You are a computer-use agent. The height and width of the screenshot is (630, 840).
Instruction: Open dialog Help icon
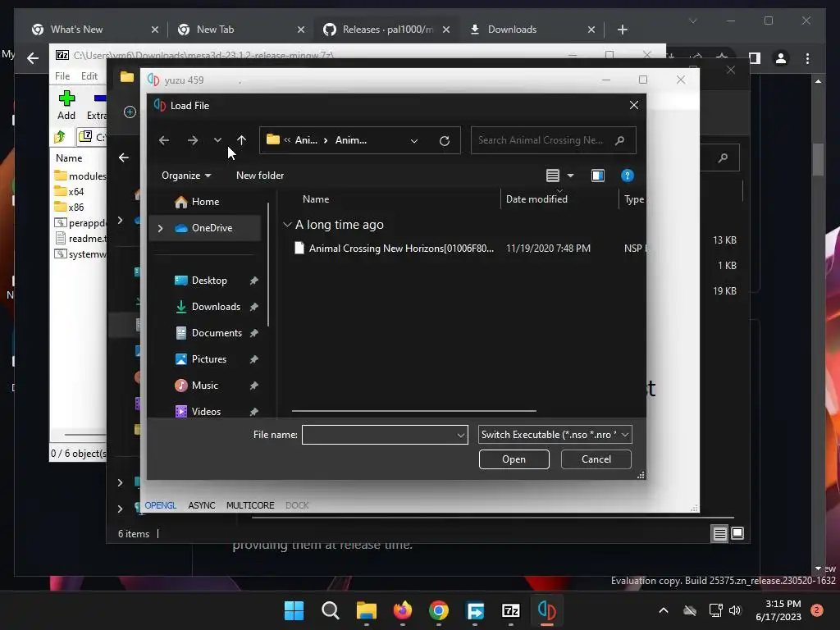click(x=628, y=176)
